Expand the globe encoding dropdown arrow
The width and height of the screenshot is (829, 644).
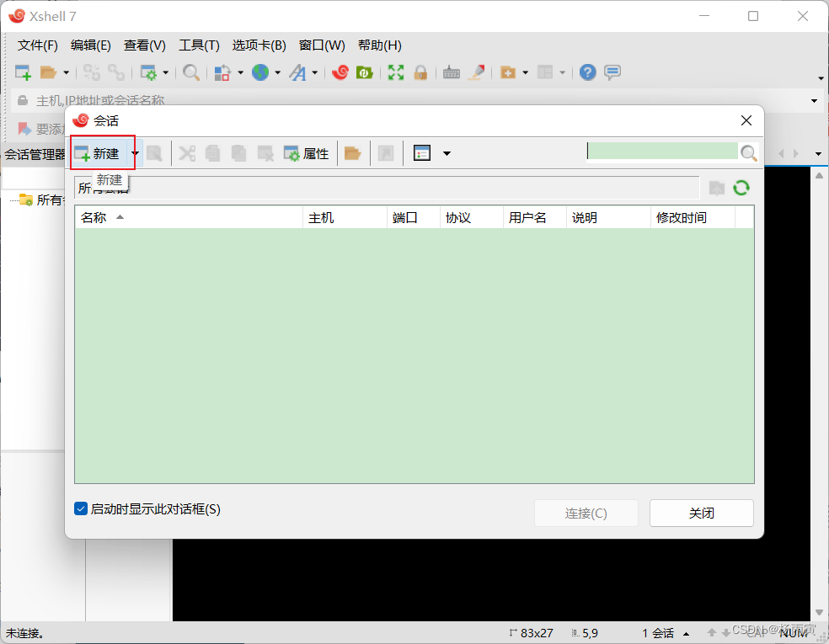click(x=277, y=72)
